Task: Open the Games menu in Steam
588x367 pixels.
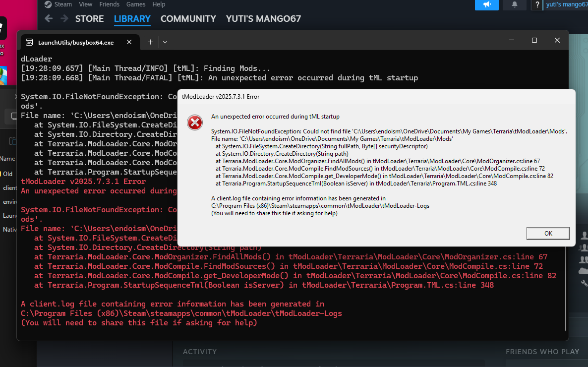Action: point(136,4)
